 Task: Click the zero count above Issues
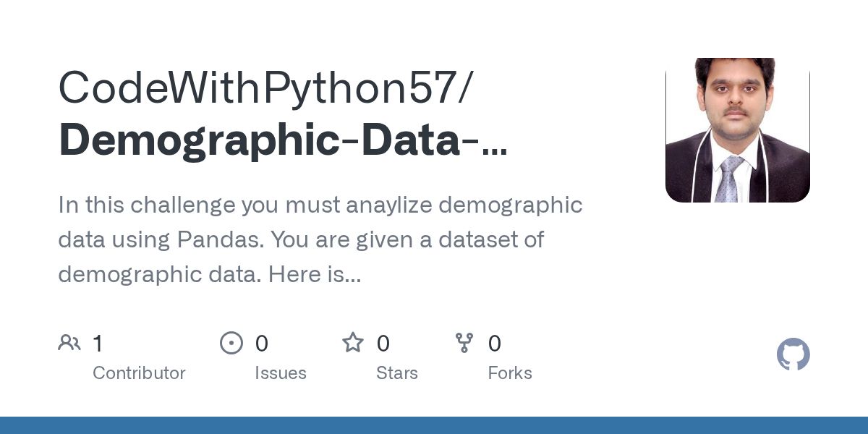click(x=261, y=344)
